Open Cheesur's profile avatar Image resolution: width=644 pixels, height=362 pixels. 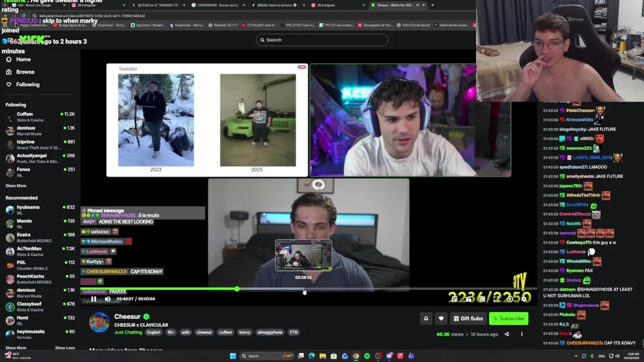click(99, 322)
